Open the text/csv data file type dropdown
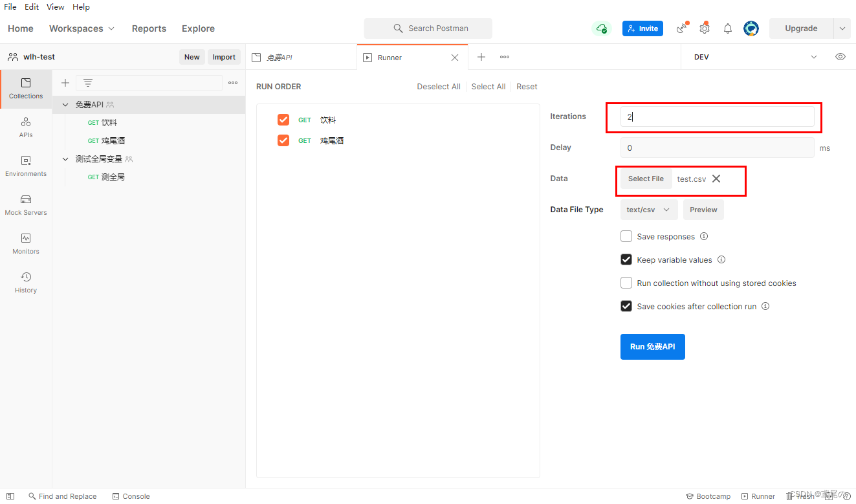Viewport: 856px width, 504px height. (649, 210)
